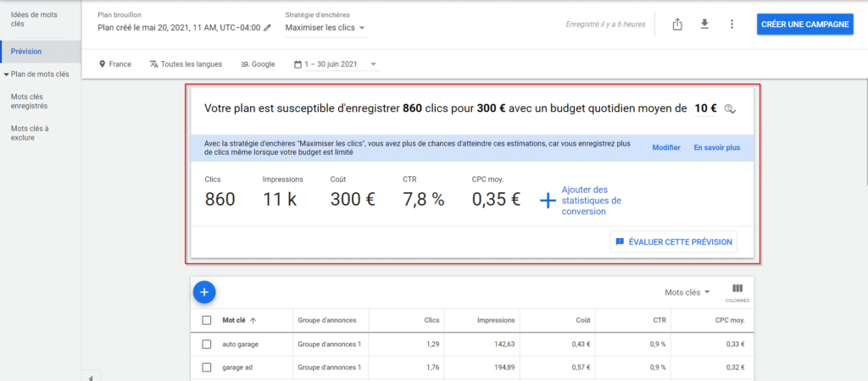Tick the checkbox for auto garage
This screenshot has width=868, height=381.
coord(207,344)
